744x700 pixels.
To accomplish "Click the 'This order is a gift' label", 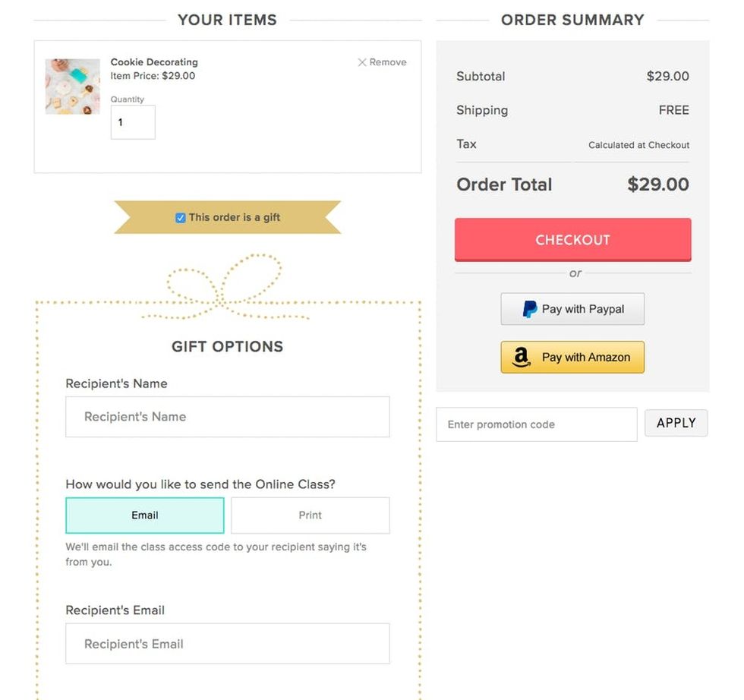I will pos(235,218).
